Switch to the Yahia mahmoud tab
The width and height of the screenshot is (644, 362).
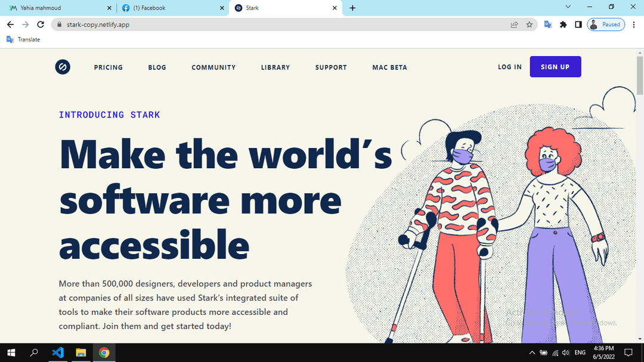coord(59,8)
